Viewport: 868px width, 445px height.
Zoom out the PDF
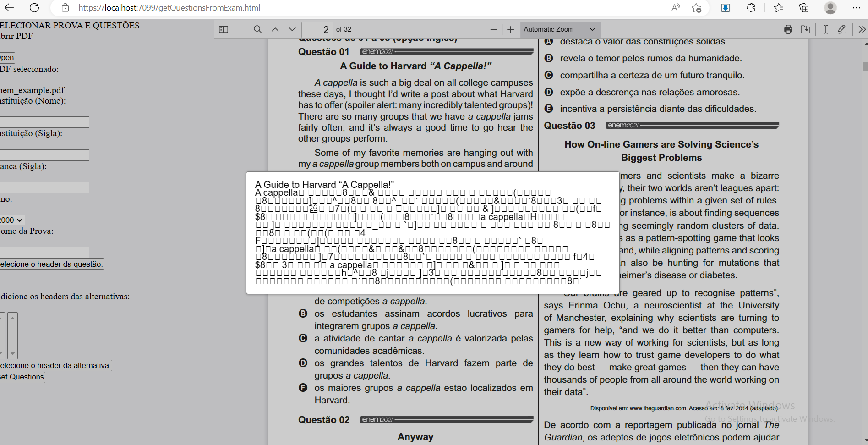click(x=493, y=29)
